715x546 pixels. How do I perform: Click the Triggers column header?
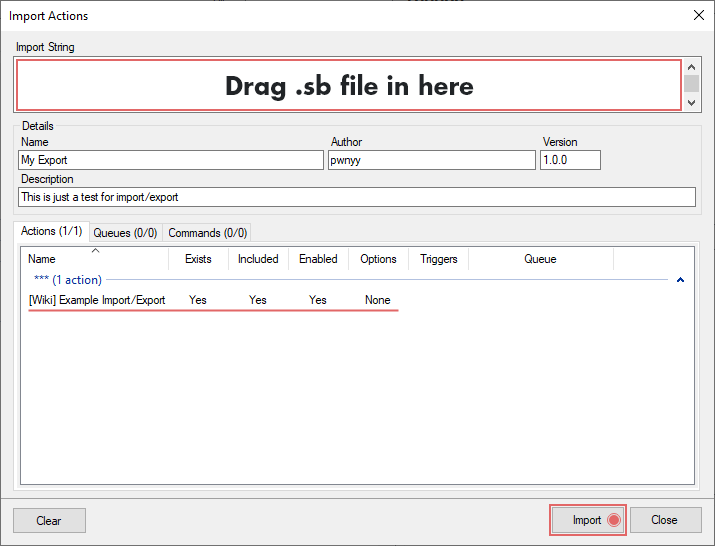point(438,259)
